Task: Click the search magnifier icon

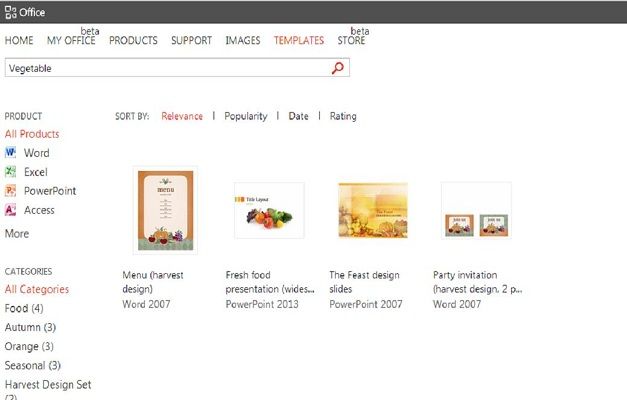Action: click(337, 68)
